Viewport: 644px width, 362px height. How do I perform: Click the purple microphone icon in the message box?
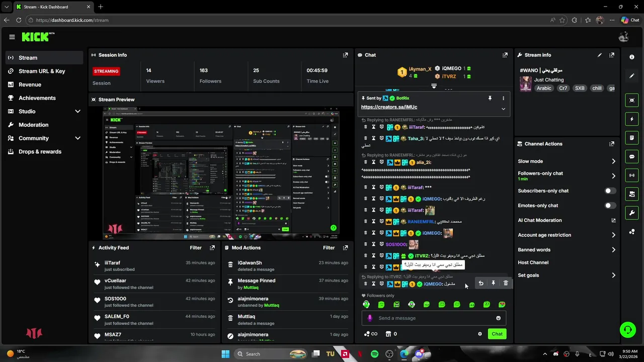pos(370,318)
